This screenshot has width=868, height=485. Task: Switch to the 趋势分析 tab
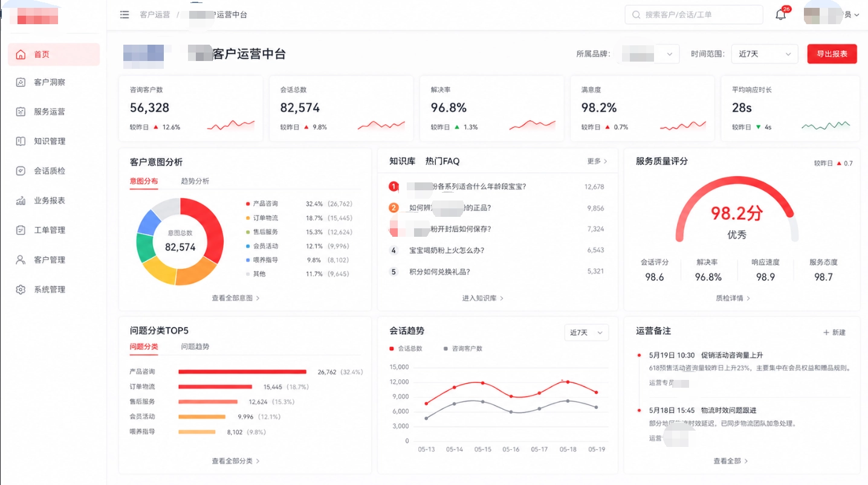click(195, 181)
